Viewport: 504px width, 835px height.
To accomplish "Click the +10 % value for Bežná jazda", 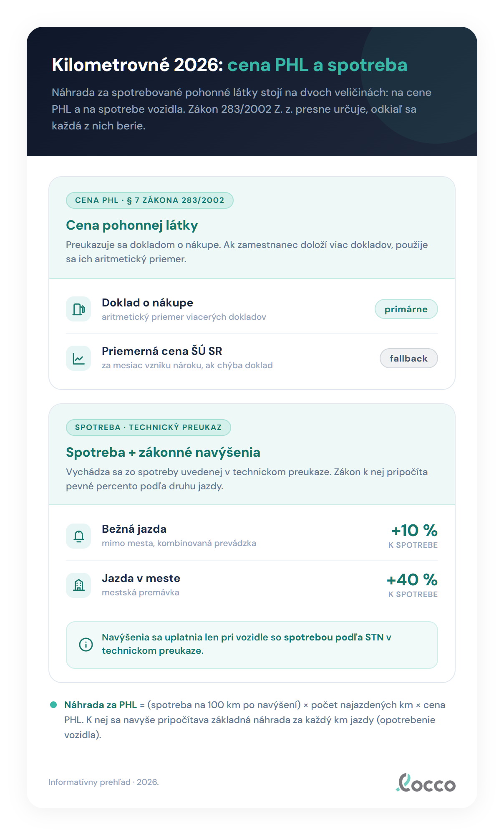I will tap(414, 530).
